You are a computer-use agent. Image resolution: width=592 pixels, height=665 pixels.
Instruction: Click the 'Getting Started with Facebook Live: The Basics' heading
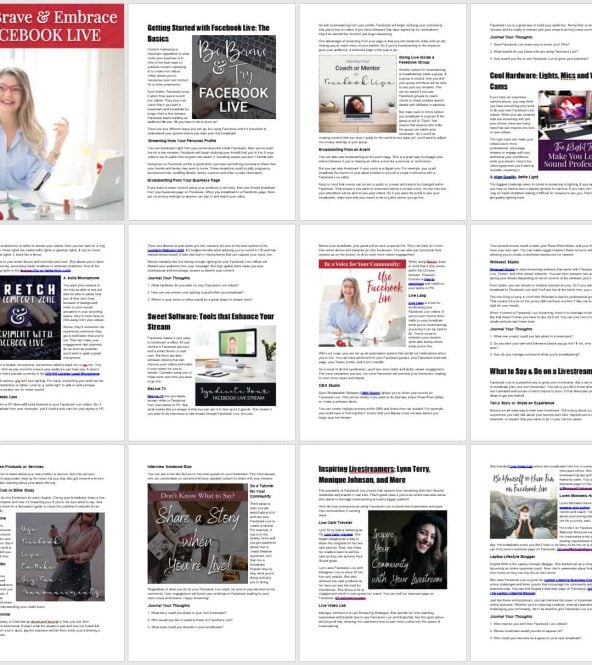pos(208,33)
